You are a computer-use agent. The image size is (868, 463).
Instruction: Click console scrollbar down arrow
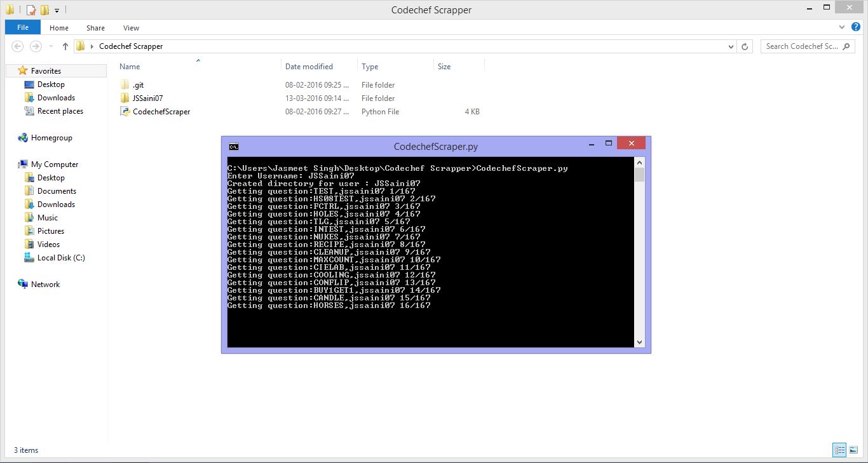[640, 342]
